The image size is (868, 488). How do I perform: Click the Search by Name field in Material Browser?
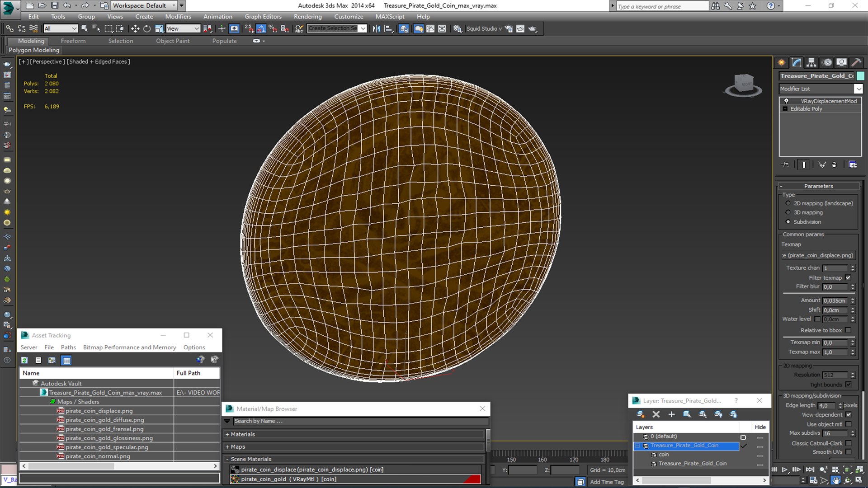[x=360, y=421]
